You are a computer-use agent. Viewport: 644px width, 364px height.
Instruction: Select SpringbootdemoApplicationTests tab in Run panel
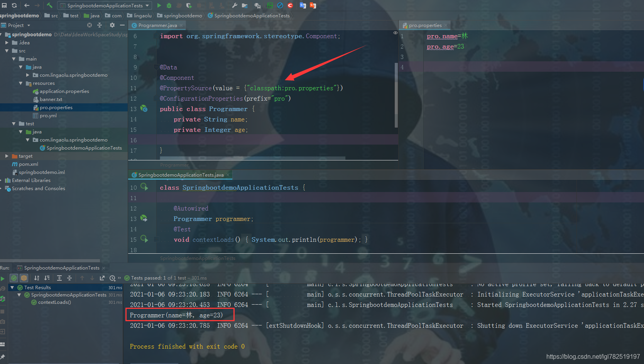click(62, 268)
